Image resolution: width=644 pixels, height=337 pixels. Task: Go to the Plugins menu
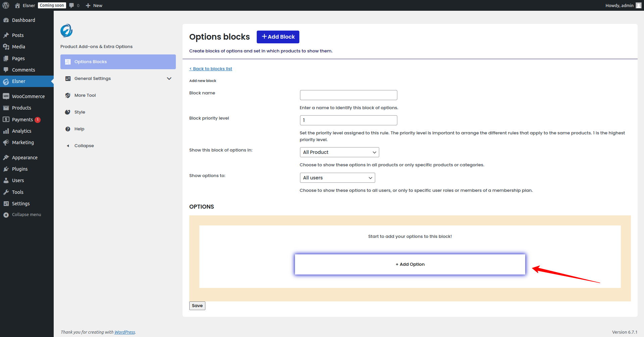coord(20,169)
